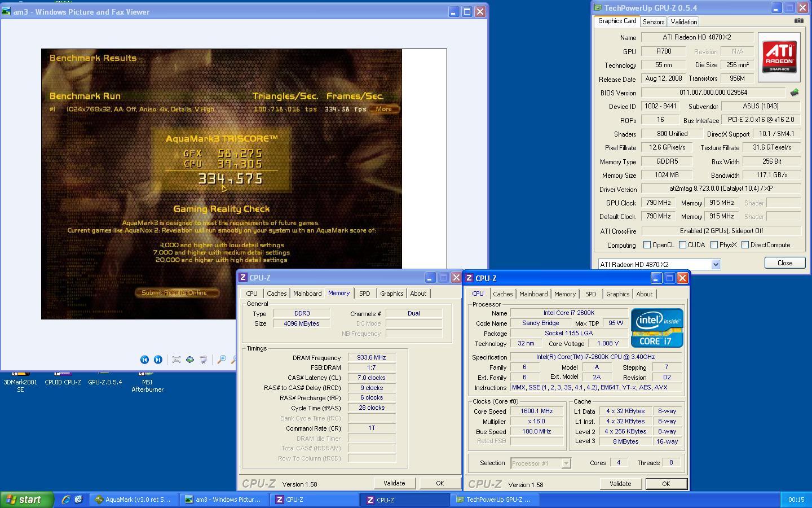The width and height of the screenshot is (812, 508).
Task: Open CPU tab in Memory CPU-Z window
Action: click(251, 294)
